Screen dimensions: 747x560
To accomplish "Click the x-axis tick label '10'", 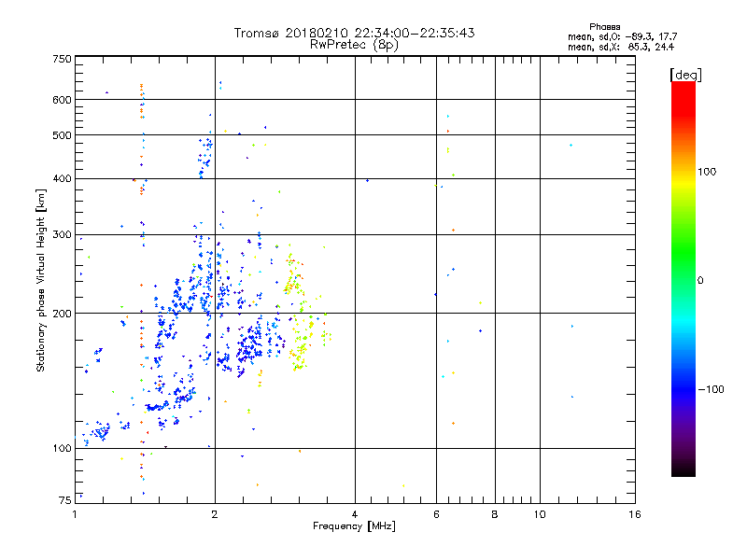I will [540, 514].
